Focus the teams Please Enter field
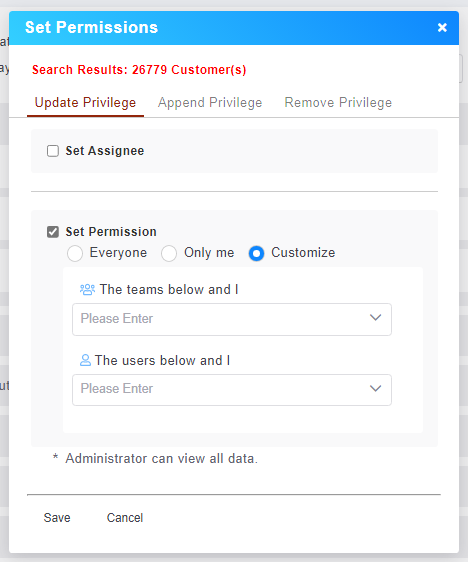The height and width of the screenshot is (562, 468). (x=232, y=319)
